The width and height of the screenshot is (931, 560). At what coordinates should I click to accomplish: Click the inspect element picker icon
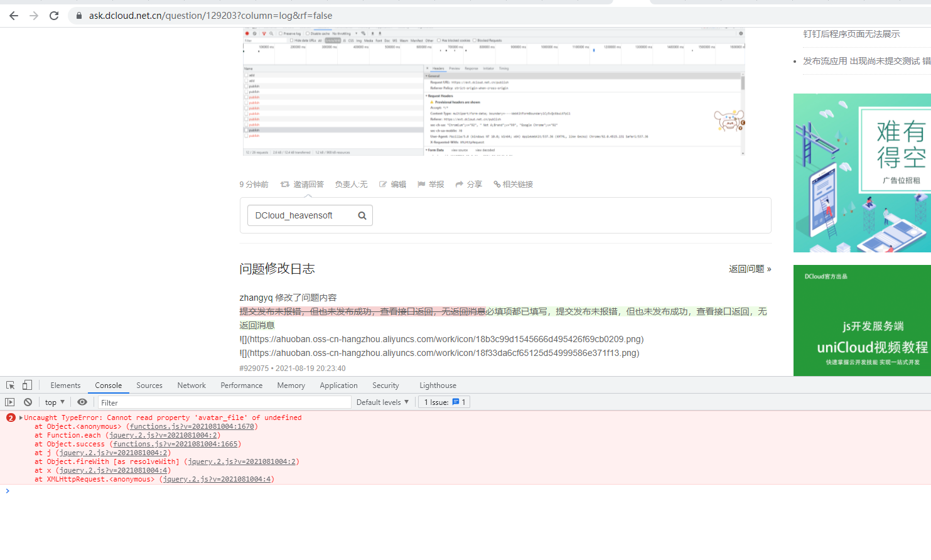(x=11, y=385)
